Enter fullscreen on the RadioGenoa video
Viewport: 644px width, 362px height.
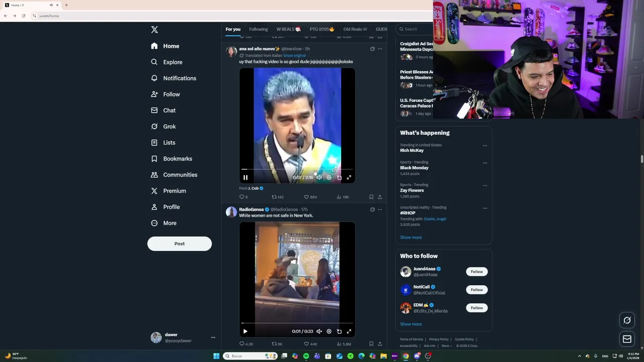pyautogui.click(x=349, y=331)
